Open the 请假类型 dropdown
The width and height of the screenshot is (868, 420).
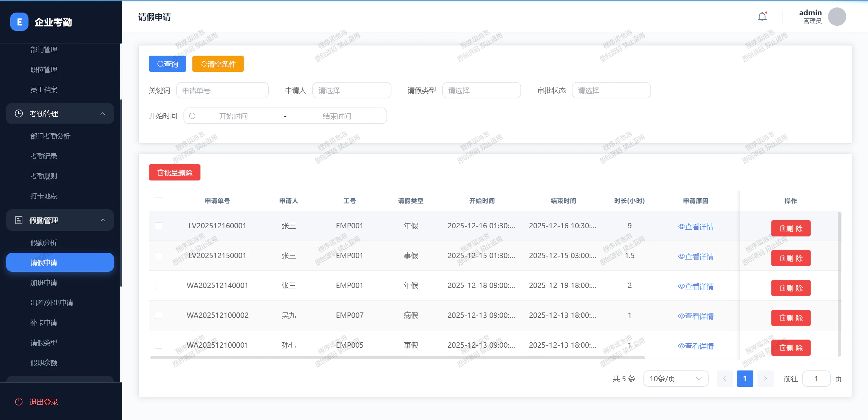click(x=481, y=91)
